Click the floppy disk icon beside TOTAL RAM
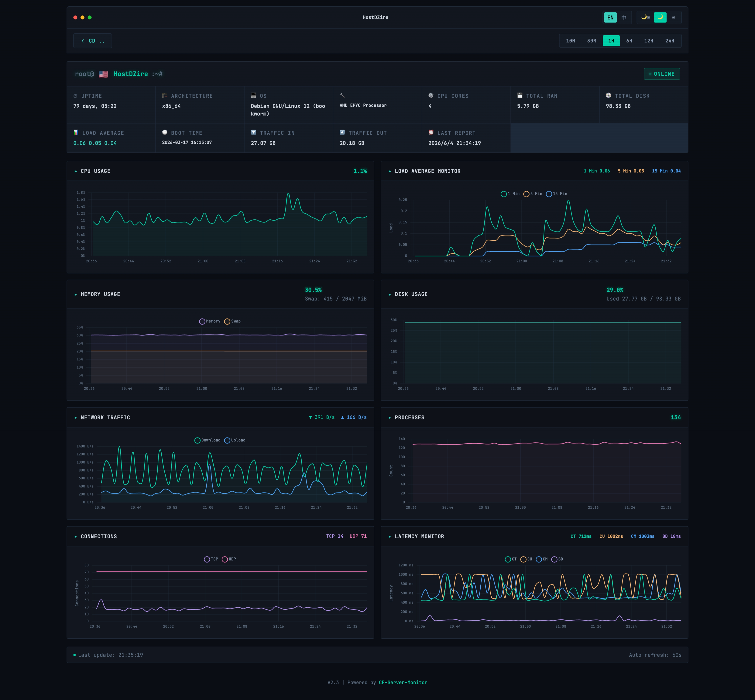This screenshot has height=700, width=755. [520, 95]
